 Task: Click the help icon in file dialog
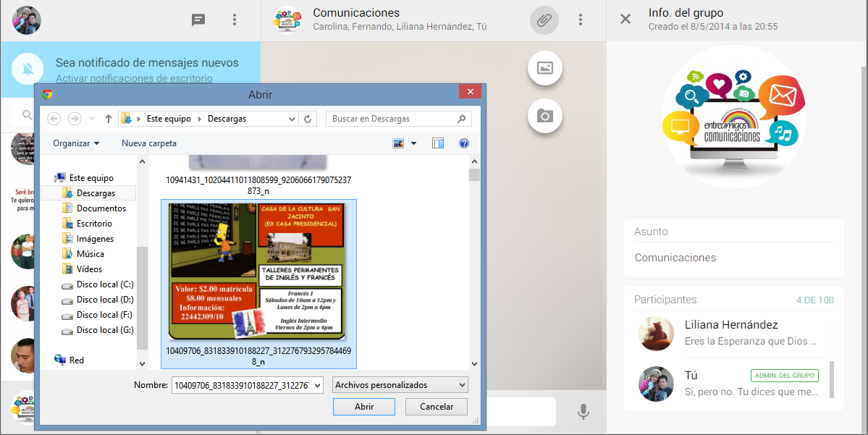click(464, 143)
